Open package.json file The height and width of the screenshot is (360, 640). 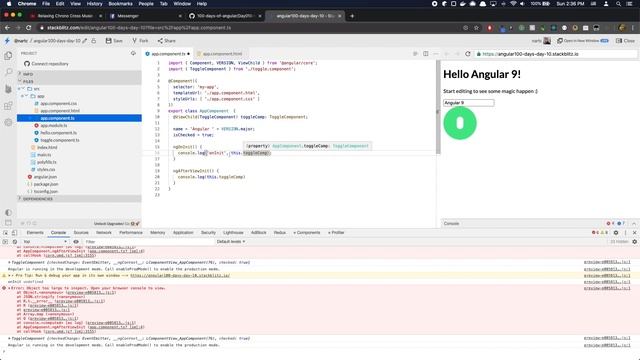[x=46, y=184]
